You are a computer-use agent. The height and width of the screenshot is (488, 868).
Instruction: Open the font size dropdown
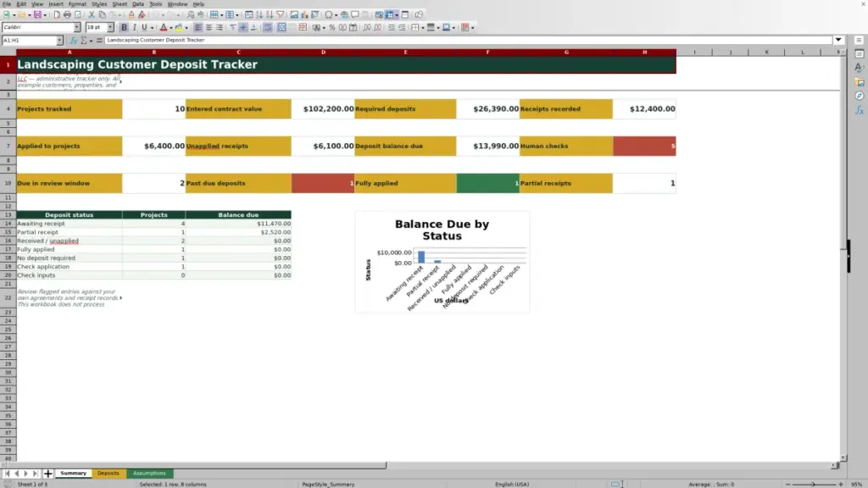click(x=110, y=28)
